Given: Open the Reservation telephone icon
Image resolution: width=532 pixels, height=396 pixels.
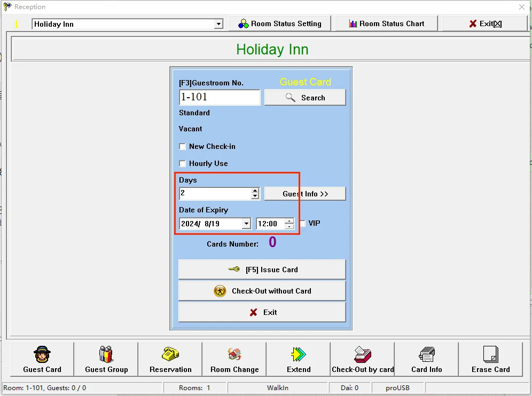Looking at the screenshot, I should [170, 354].
